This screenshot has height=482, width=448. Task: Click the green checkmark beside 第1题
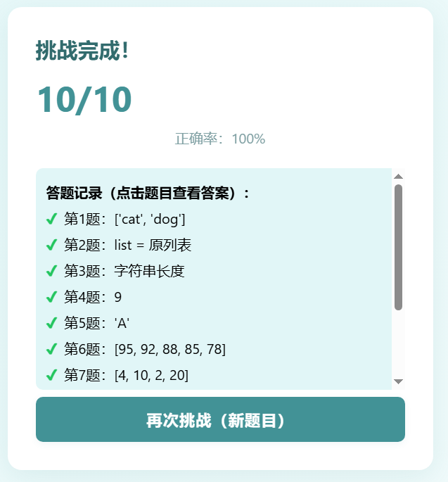pyautogui.click(x=51, y=220)
